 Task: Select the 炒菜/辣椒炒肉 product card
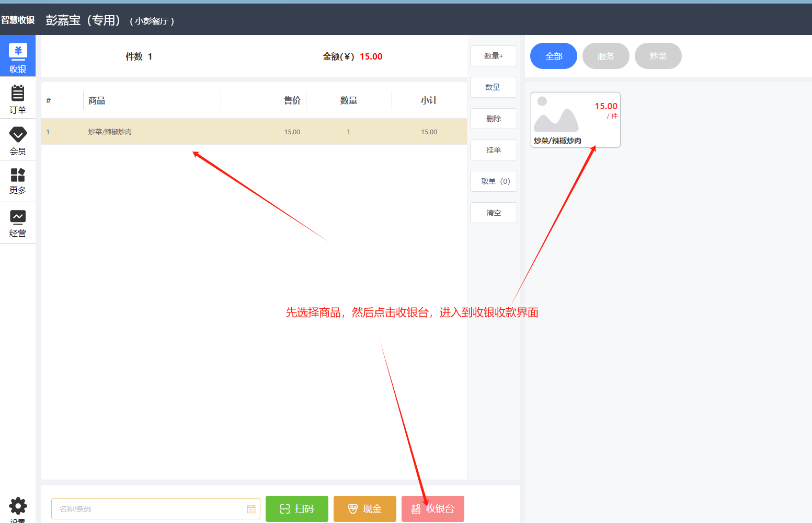tap(575, 120)
